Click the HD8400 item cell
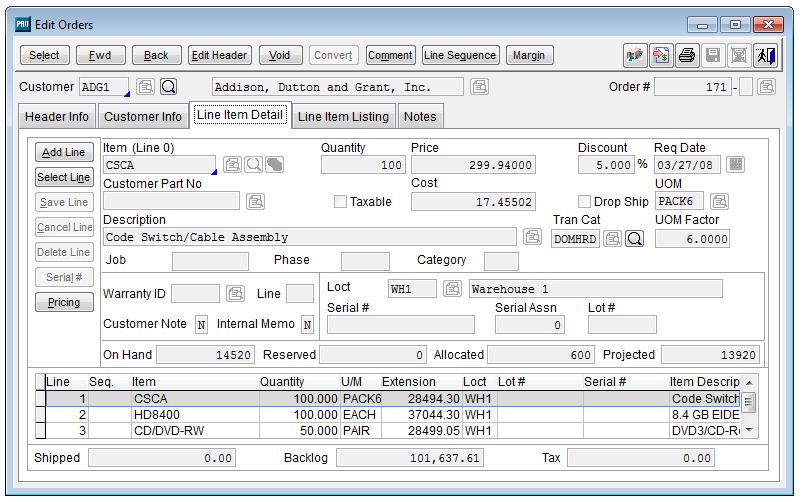Image resolution: width=802 pixels, height=502 pixels. (x=195, y=414)
